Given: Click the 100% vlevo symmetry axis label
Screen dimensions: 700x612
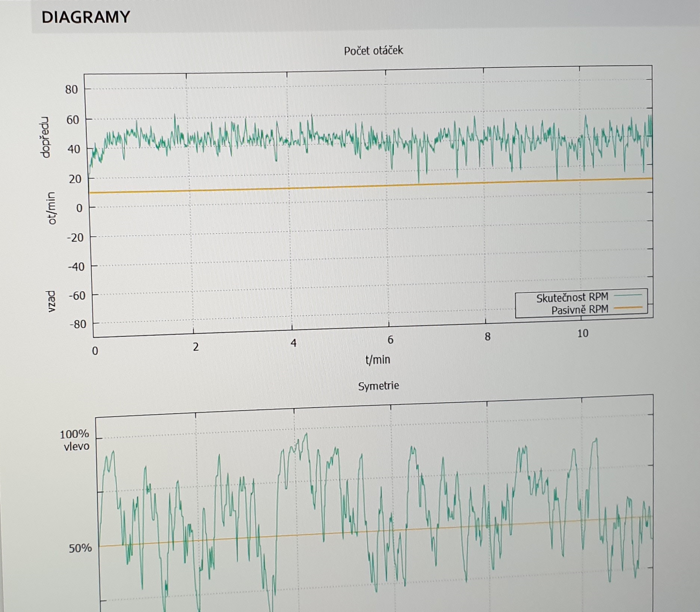Looking at the screenshot, I should tap(75, 440).
